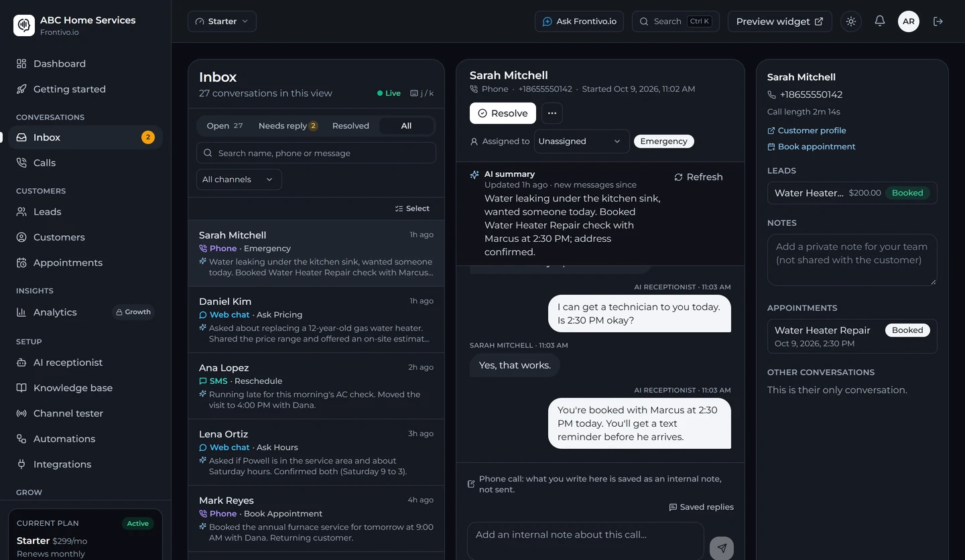This screenshot has width=965, height=560.
Task: Open the three-dots more options menu
Action: coord(552,113)
